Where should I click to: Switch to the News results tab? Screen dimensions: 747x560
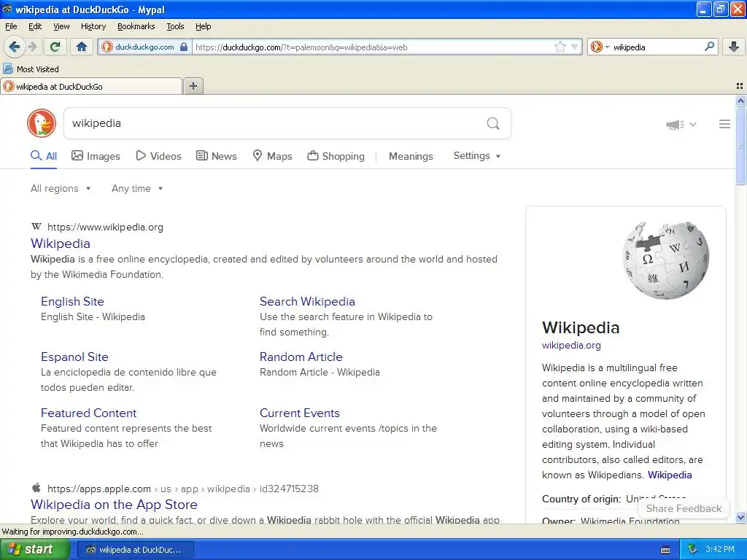click(x=217, y=156)
